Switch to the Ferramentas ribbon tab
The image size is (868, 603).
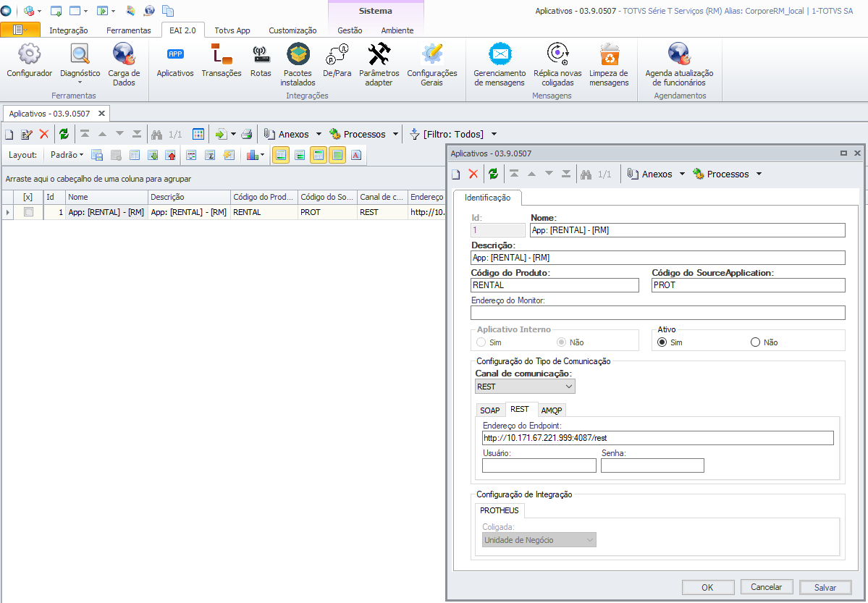tap(128, 30)
